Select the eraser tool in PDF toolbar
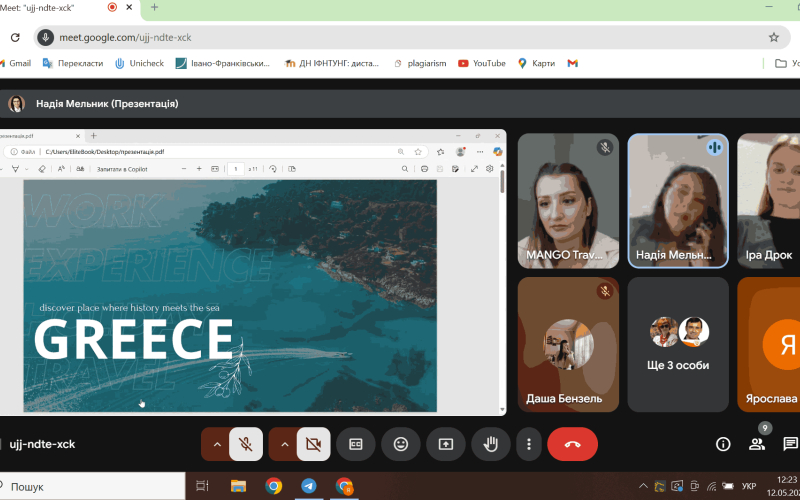This screenshot has height=500, width=800. coord(42,169)
